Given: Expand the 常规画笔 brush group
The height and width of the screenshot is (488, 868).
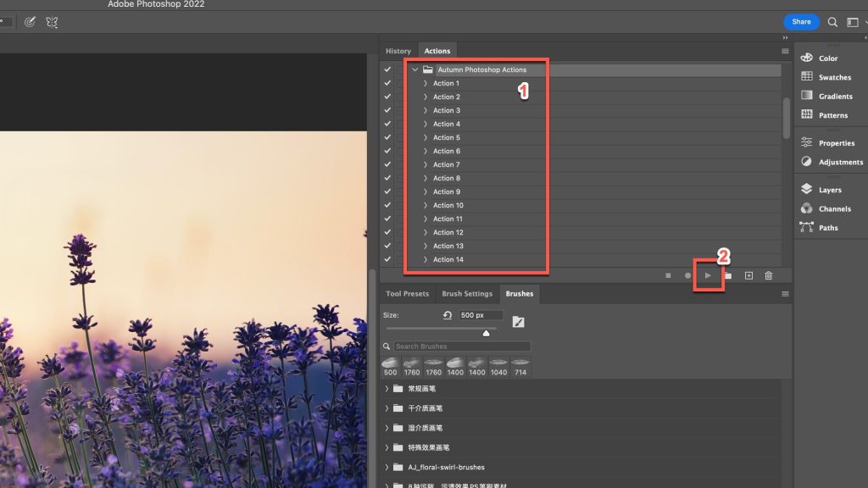Looking at the screenshot, I should click(387, 388).
